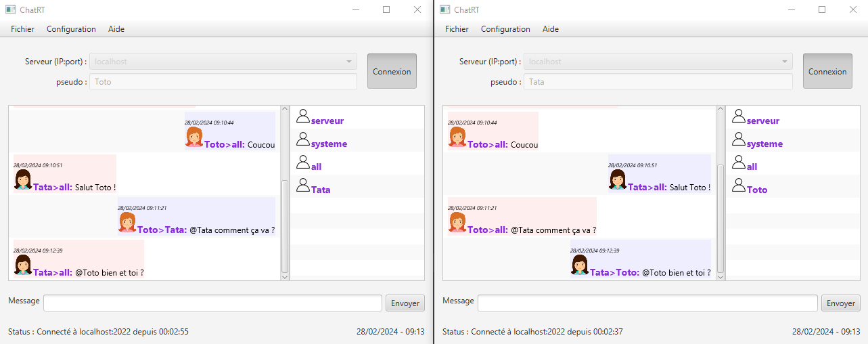Click the Tata user icon in contacts list
The image size is (868, 344).
click(302, 186)
